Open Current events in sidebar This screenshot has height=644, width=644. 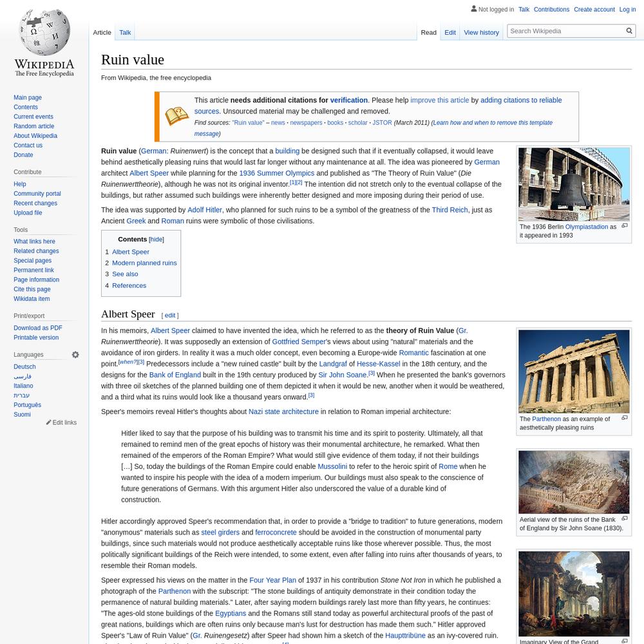[x=33, y=117]
